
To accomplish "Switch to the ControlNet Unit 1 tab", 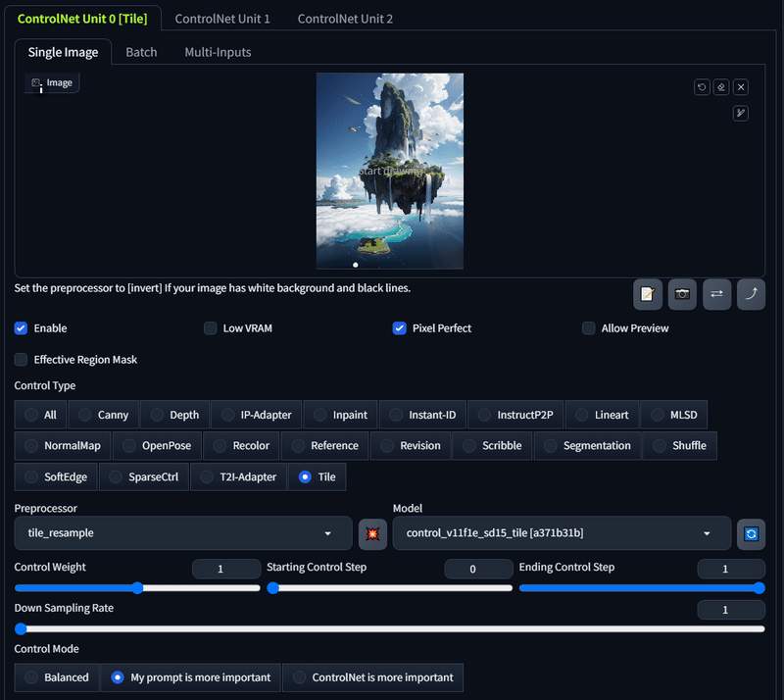I will pos(222,18).
